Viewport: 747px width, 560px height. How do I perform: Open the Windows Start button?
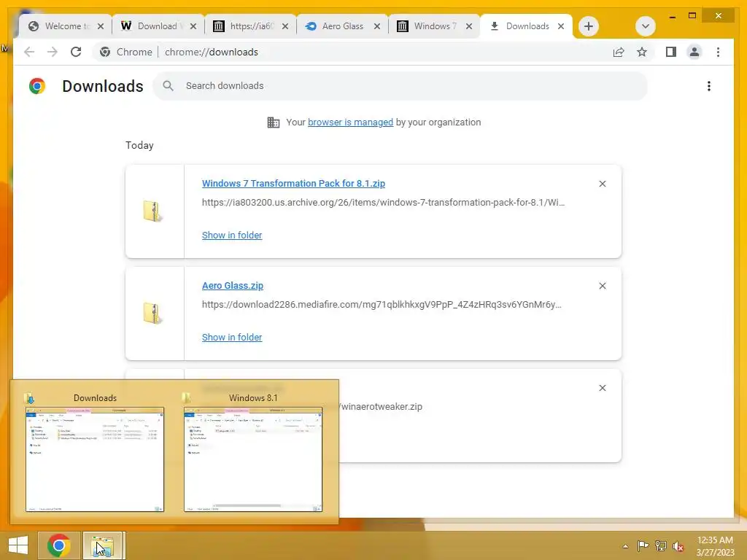[x=18, y=545]
